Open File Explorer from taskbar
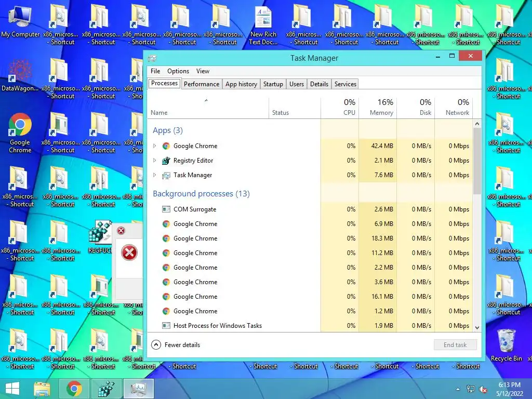This screenshot has height=399, width=532. pyautogui.click(x=42, y=389)
